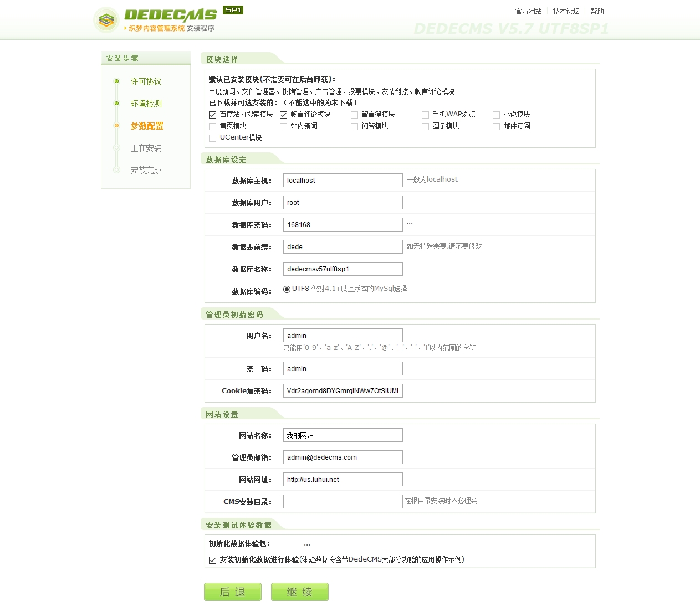
Task: Enable 站内新闻 checkbox
Action: click(283, 126)
